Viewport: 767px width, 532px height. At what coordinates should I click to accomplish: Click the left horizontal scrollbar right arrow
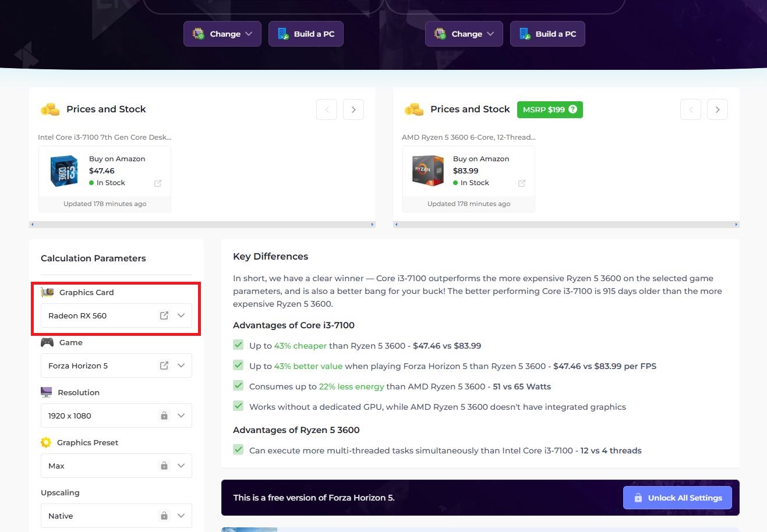372,224
